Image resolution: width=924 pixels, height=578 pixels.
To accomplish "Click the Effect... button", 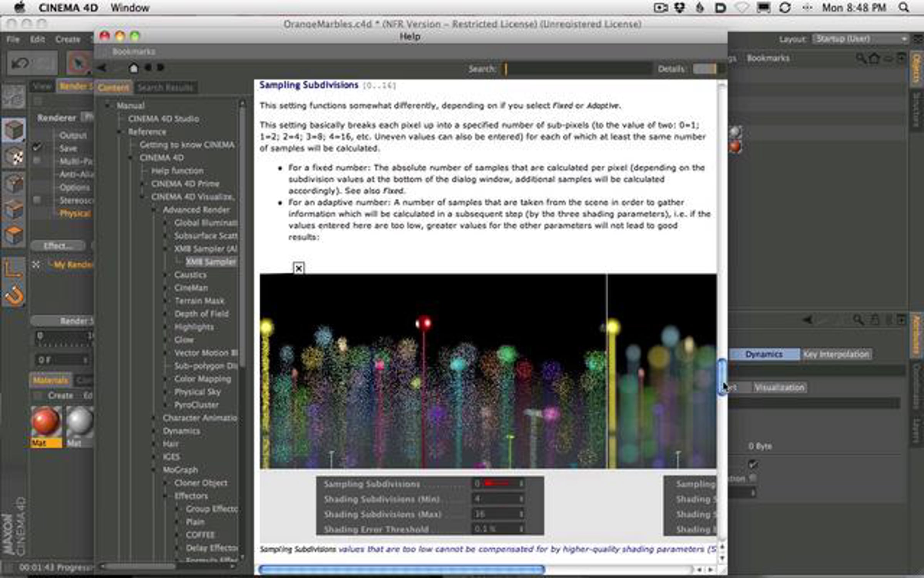I will point(58,245).
